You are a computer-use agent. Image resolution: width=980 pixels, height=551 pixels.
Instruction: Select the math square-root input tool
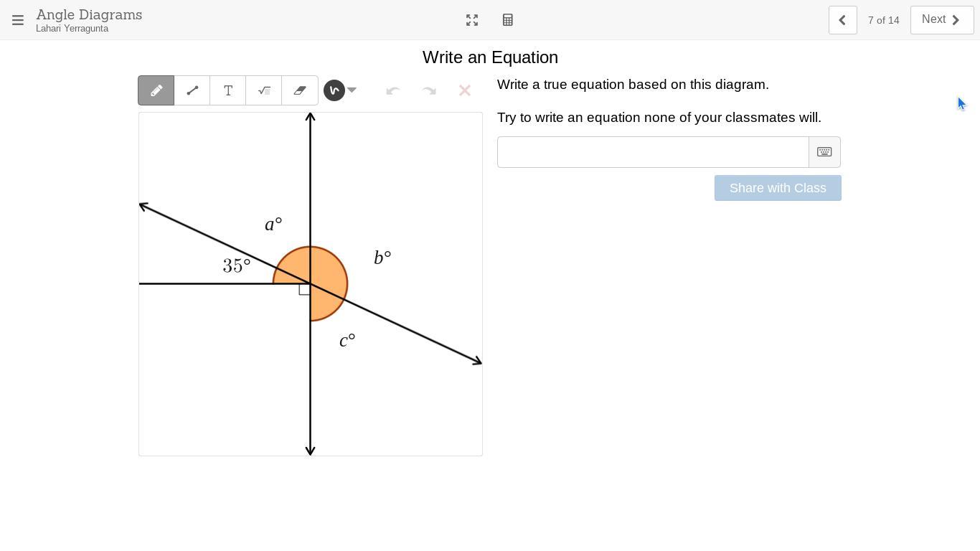(x=264, y=90)
